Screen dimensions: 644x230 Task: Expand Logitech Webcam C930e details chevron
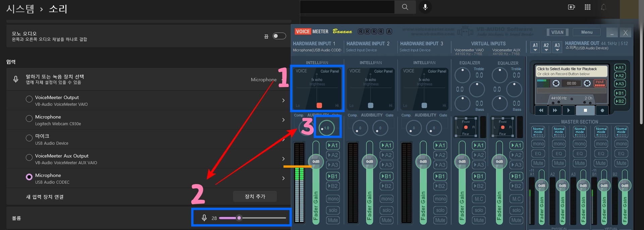283,120
